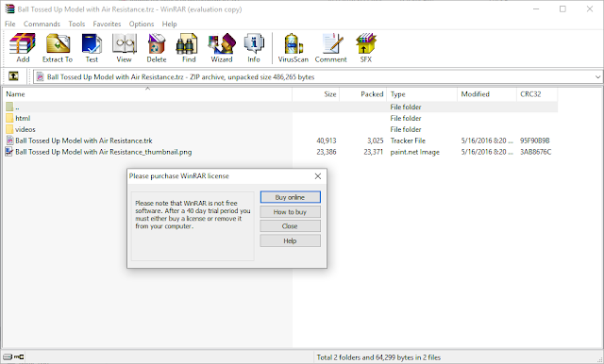
Task: Click WinRAR title bar app icon
Action: [x=9, y=8]
